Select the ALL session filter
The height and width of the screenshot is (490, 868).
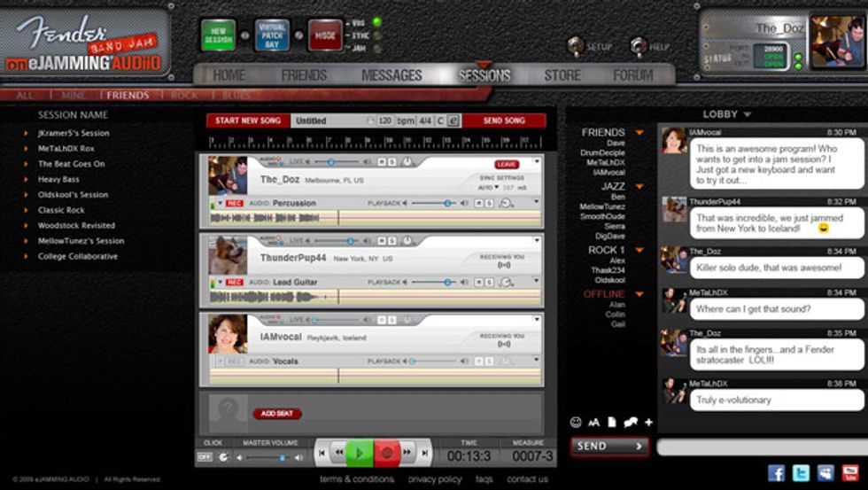pyautogui.click(x=25, y=95)
